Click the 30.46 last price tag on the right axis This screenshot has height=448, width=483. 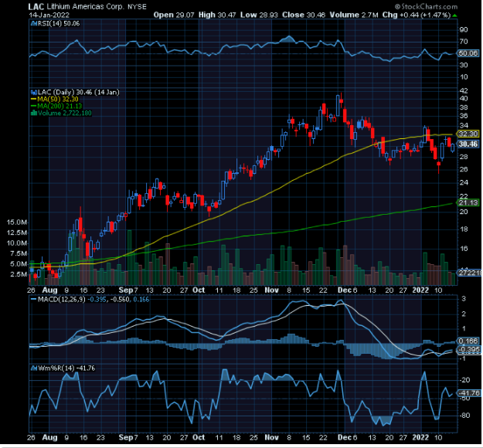tap(468, 144)
